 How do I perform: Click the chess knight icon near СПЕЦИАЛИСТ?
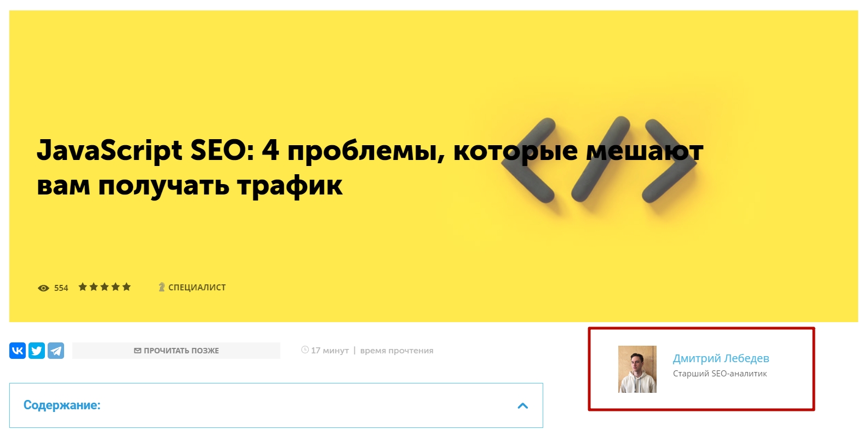[162, 287]
